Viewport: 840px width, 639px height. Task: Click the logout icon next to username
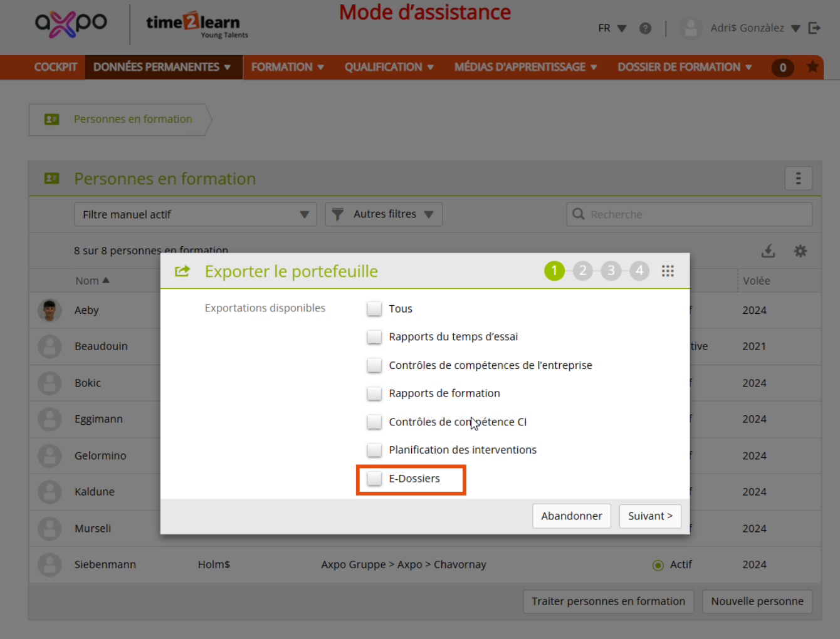coord(814,28)
